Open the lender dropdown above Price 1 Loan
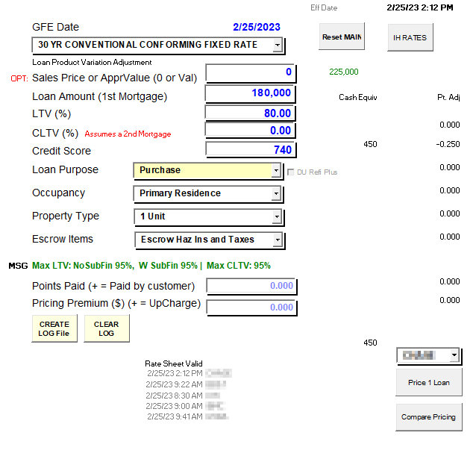Screen dimensions: 476x459 (x=454, y=356)
